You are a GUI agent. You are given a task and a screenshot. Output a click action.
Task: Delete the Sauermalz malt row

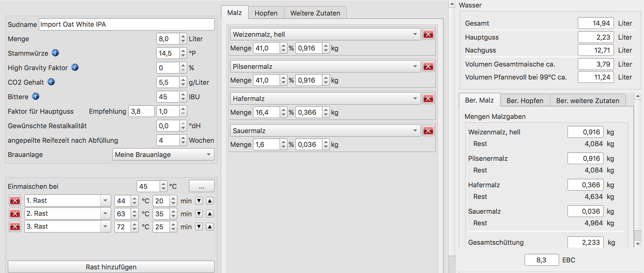point(428,131)
